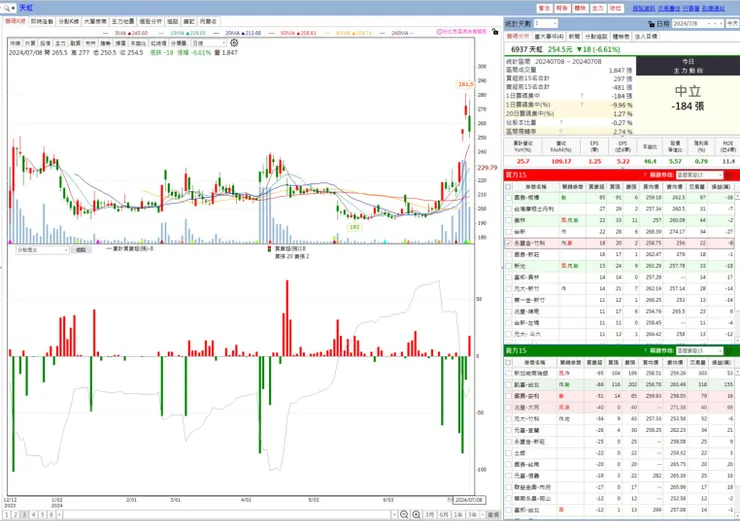Tick the checkbox for 台灣摩根士丹利 row
This screenshot has height=521, width=740.
[508, 209]
